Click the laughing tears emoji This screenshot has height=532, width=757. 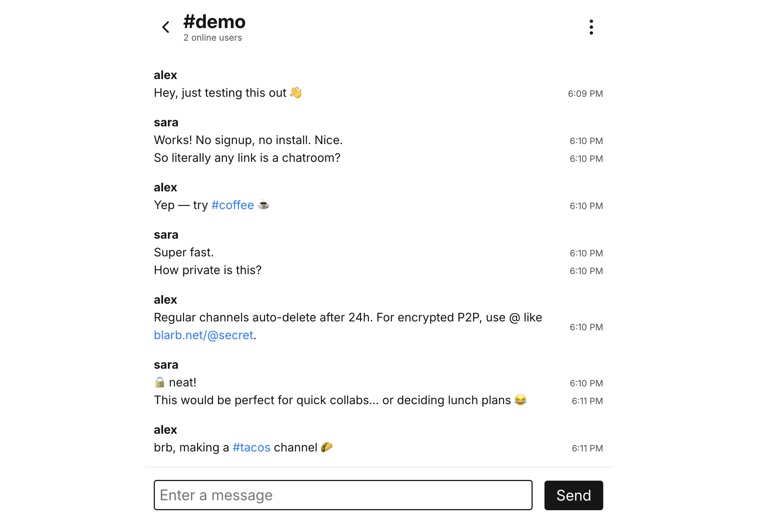tap(520, 400)
